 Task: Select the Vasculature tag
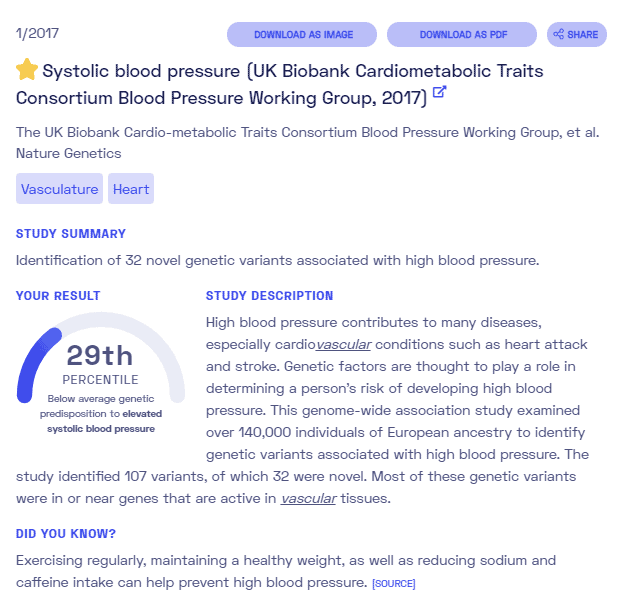(x=59, y=188)
